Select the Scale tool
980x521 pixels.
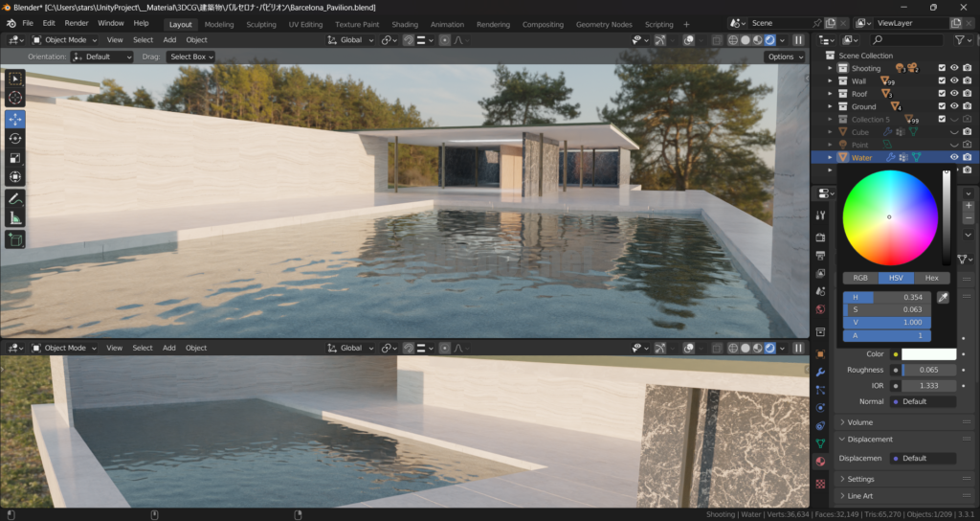tap(15, 158)
